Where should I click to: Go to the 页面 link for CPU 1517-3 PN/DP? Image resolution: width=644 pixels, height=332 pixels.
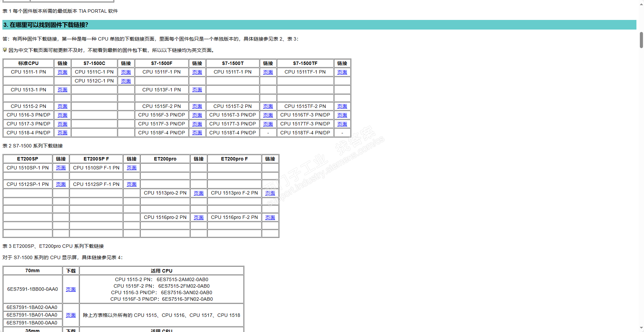click(63, 124)
